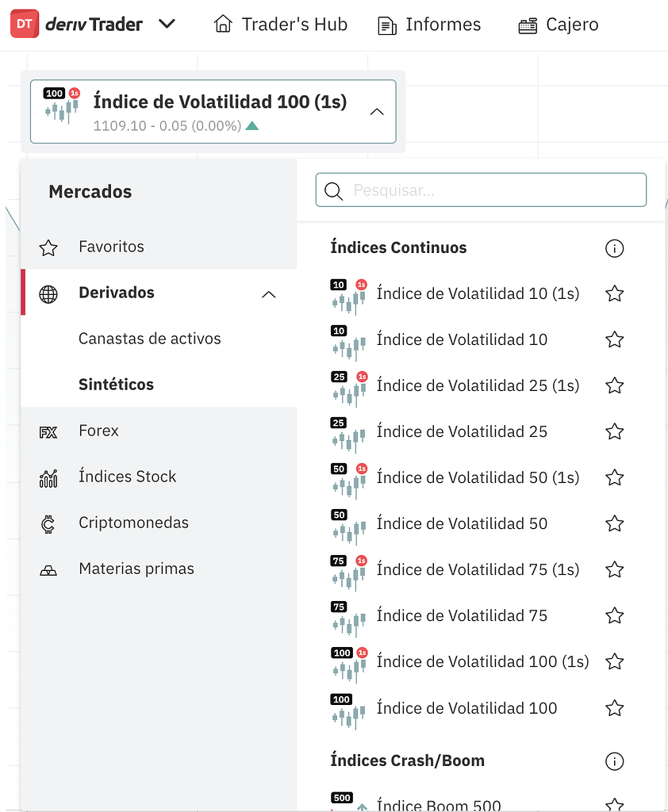Select the Forex FX icon
This screenshot has width=668, height=812.
[x=48, y=431]
